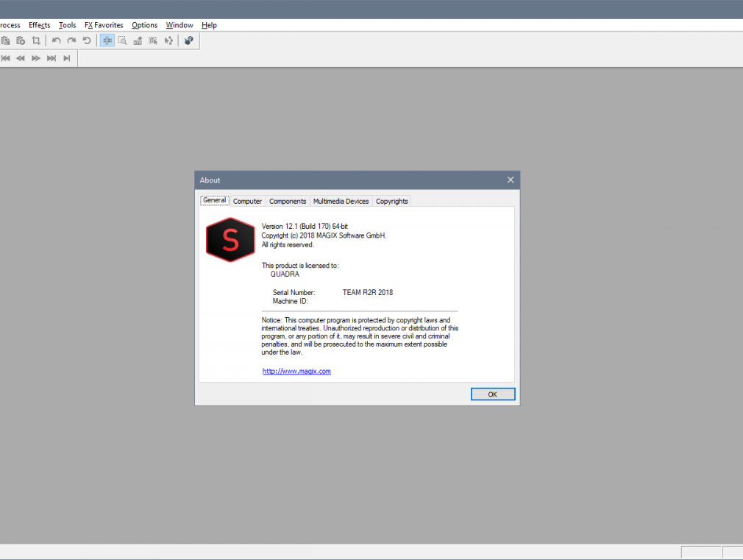Viewport: 743px width, 560px height.
Task: Select the Trim/Crop toolbar icon
Action: (x=36, y=40)
